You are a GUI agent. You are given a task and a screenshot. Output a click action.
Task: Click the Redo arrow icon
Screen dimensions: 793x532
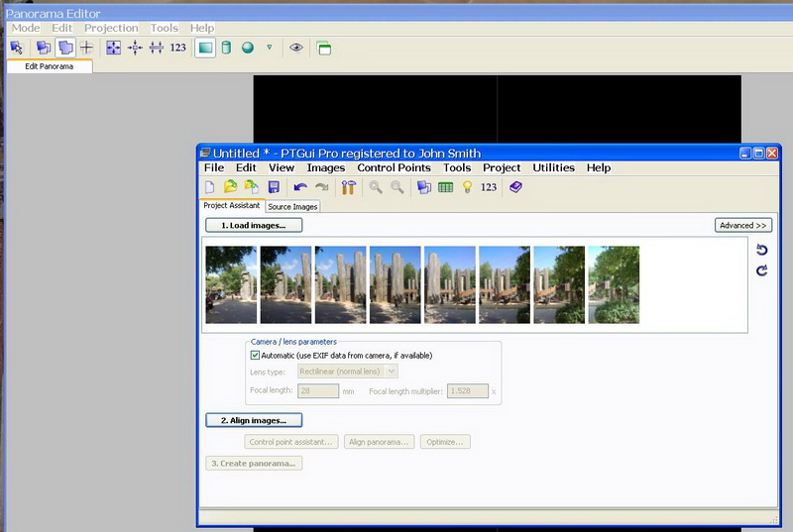click(x=321, y=187)
